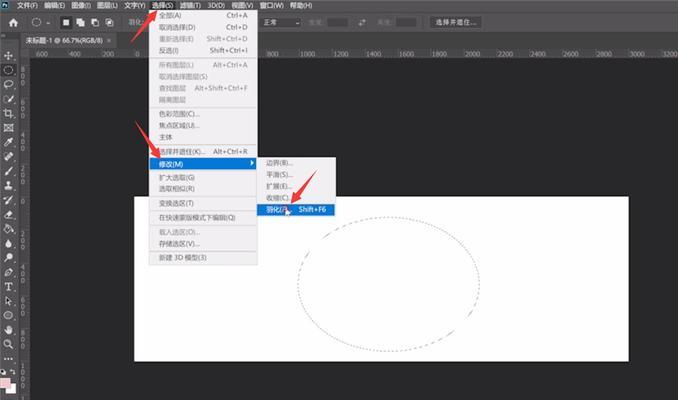Choose 扩大选取(G) menu item
The image size is (678, 400).
(203, 177)
